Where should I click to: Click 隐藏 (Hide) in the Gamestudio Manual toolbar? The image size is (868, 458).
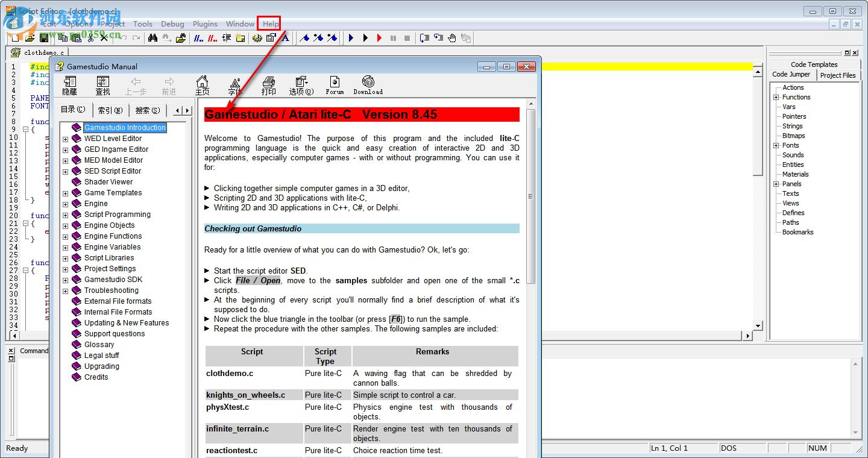click(69, 86)
